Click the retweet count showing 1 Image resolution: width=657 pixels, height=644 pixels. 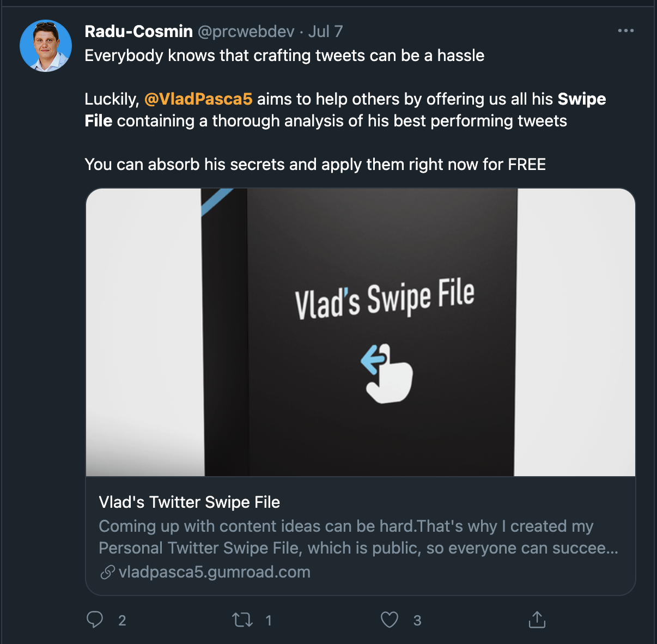[268, 621]
